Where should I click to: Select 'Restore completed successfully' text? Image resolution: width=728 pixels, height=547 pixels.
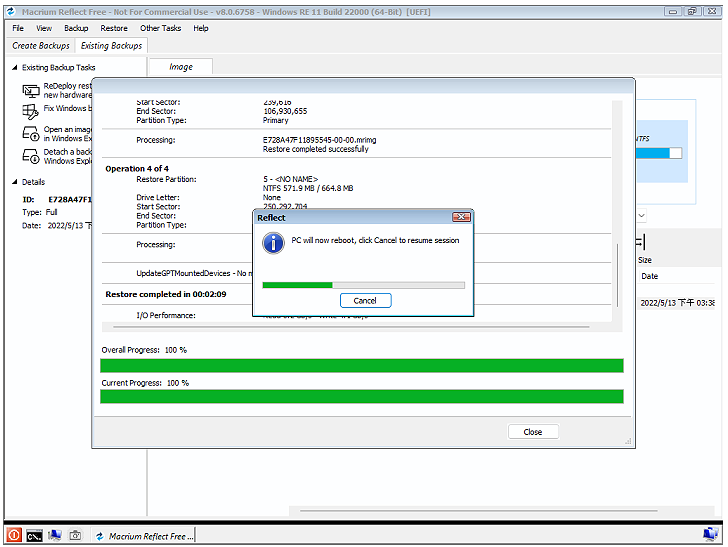316,149
